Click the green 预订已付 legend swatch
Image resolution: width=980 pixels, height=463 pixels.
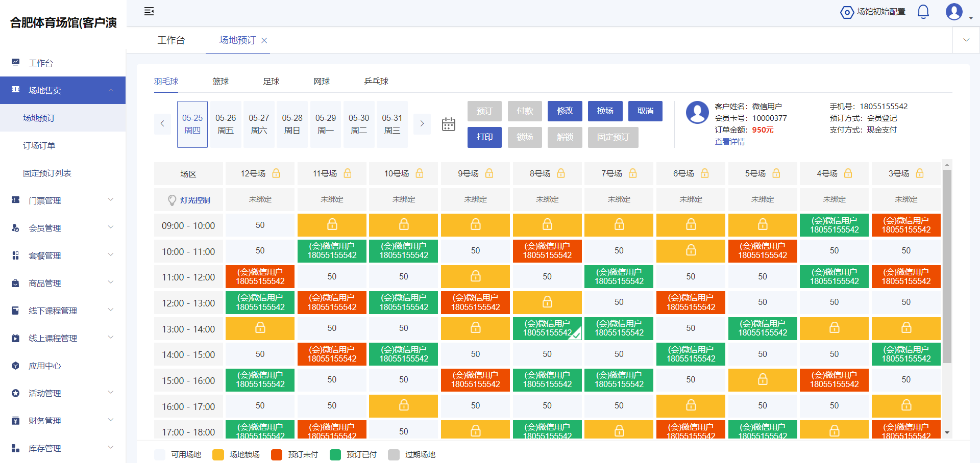coord(335,454)
